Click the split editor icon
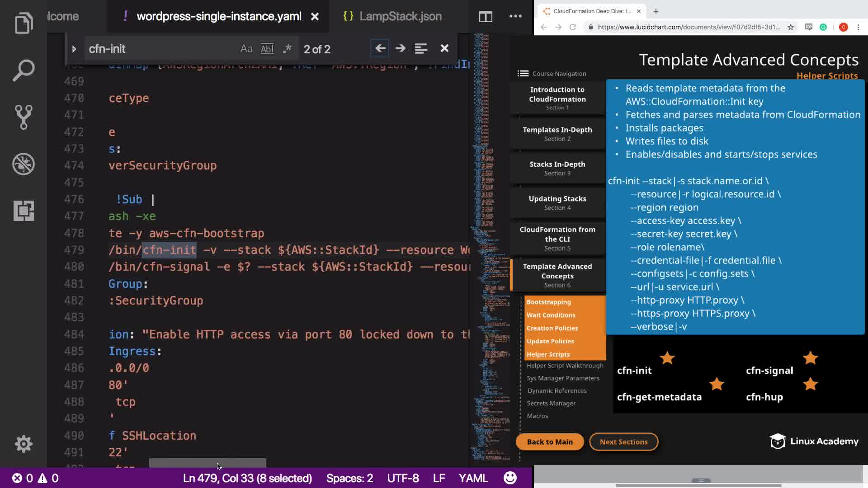Viewport: 868px width, 488px height. tap(486, 17)
